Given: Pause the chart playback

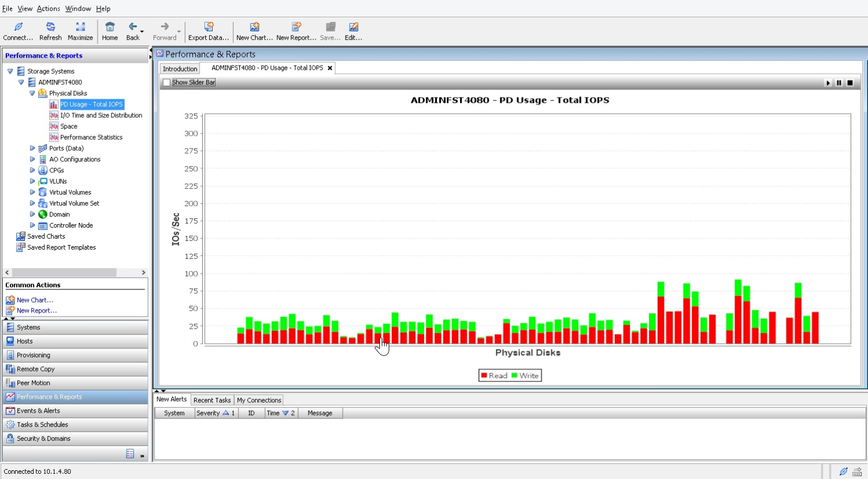Looking at the screenshot, I should (839, 83).
